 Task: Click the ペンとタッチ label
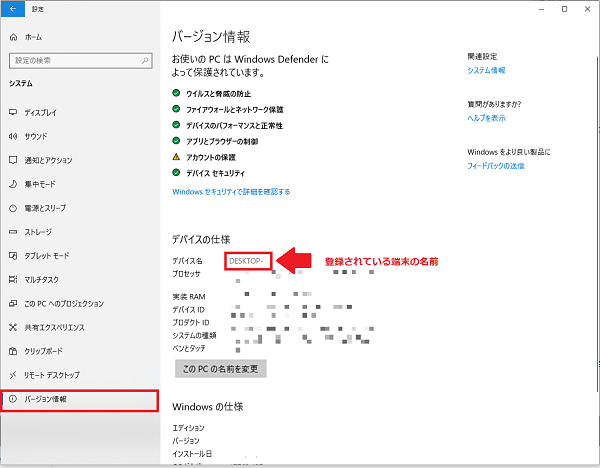pyautogui.click(x=189, y=348)
